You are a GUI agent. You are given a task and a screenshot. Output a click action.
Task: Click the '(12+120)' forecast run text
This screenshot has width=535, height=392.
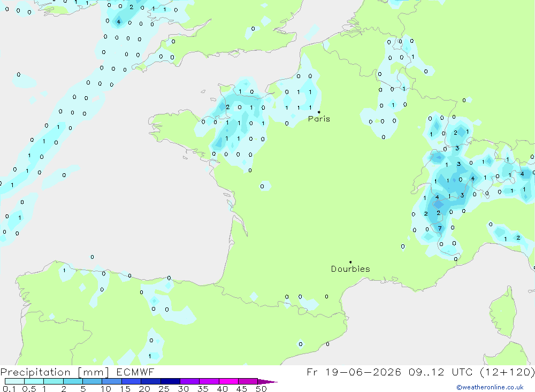coord(507,372)
